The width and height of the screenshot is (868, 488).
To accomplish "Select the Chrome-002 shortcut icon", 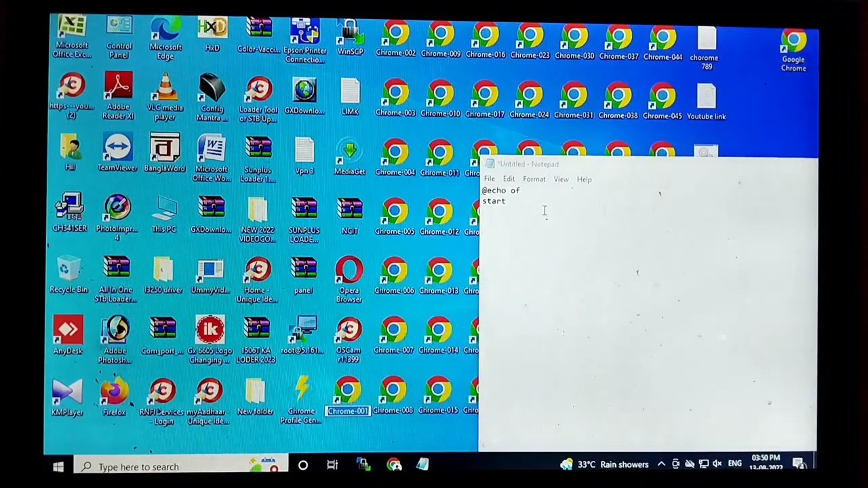I will (395, 39).
